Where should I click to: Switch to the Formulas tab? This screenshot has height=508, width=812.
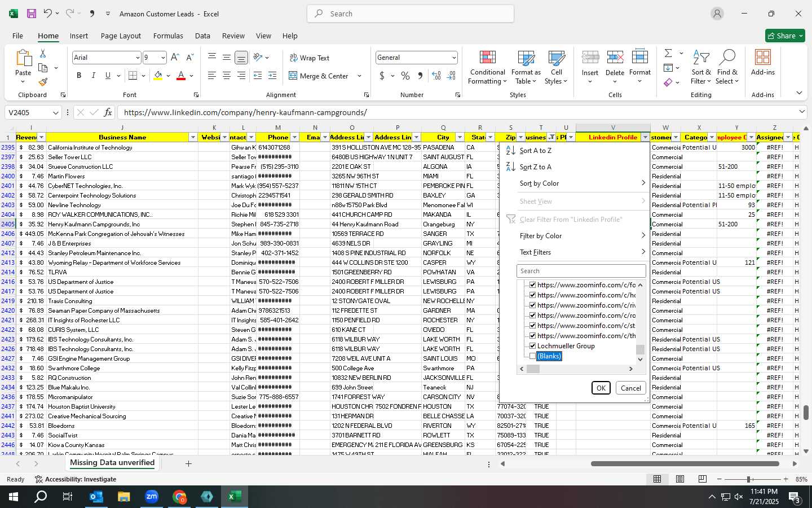point(168,36)
